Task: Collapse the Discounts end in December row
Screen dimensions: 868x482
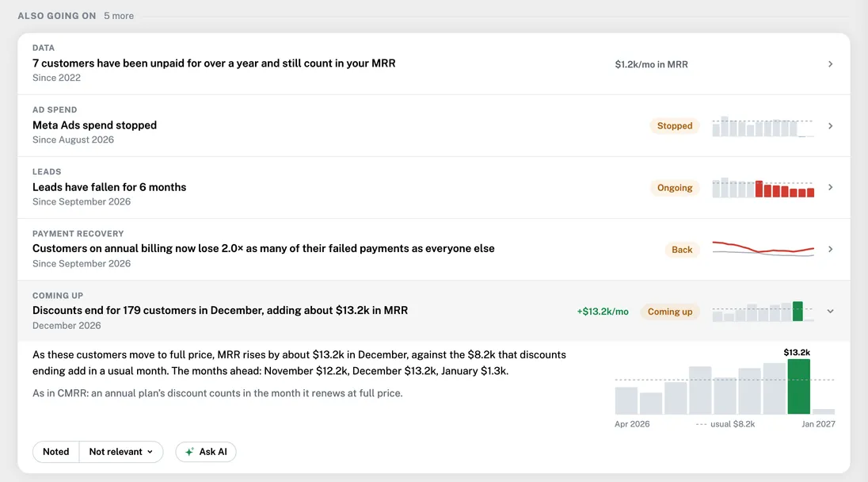Action: click(x=830, y=312)
